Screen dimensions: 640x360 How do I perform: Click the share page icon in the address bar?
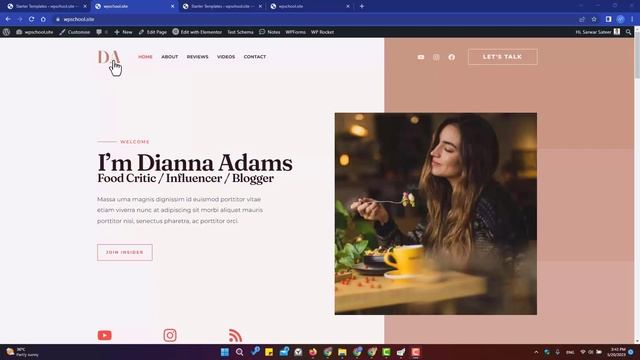coord(582,19)
